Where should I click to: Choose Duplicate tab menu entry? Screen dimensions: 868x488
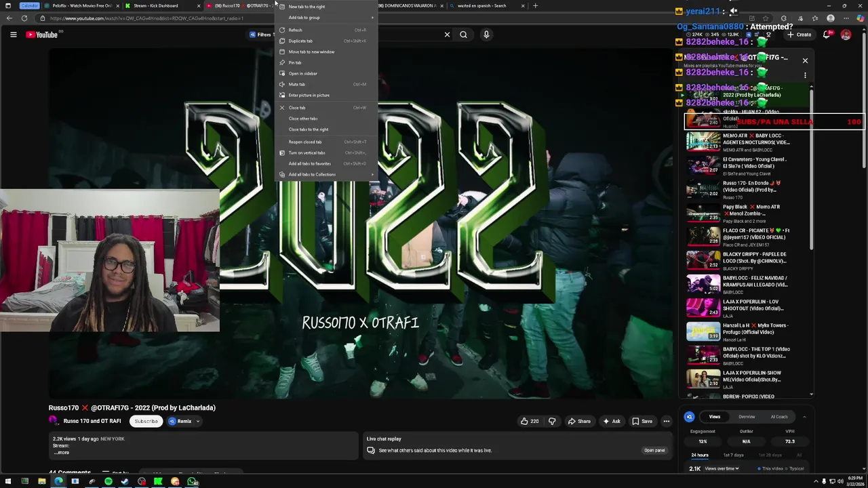325,41
